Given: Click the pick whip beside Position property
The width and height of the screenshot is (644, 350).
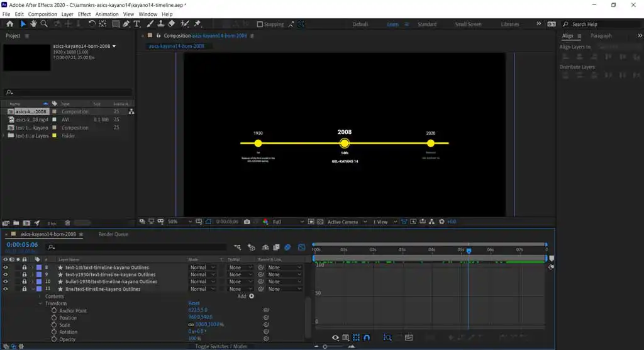Looking at the screenshot, I should 266,317.
